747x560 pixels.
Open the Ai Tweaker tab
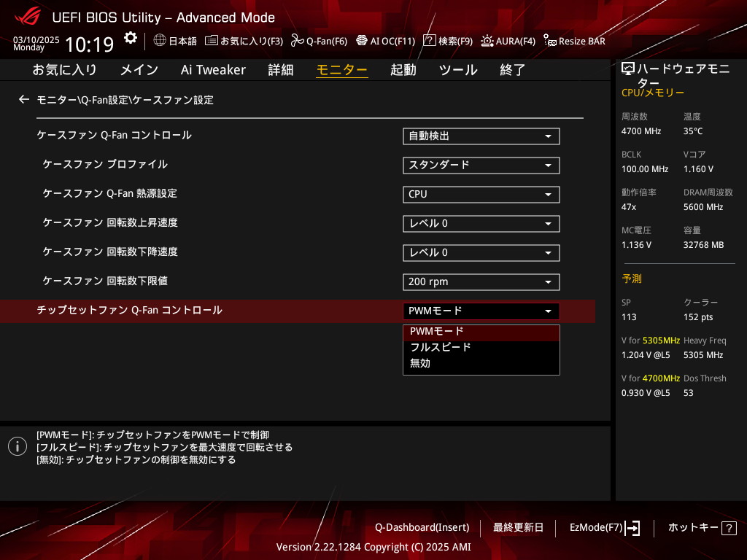[x=213, y=70]
